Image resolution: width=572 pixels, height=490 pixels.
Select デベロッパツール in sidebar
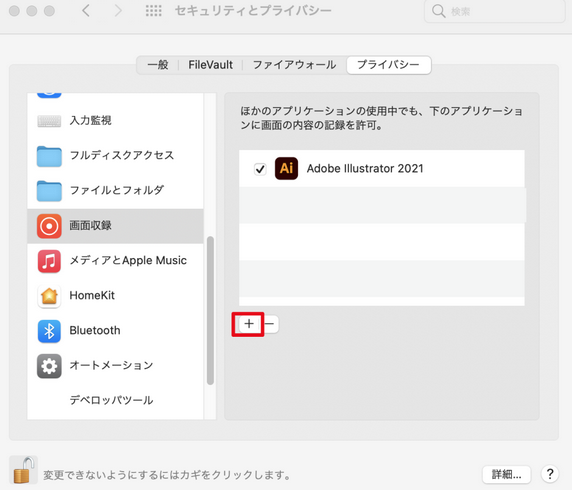[115, 400]
